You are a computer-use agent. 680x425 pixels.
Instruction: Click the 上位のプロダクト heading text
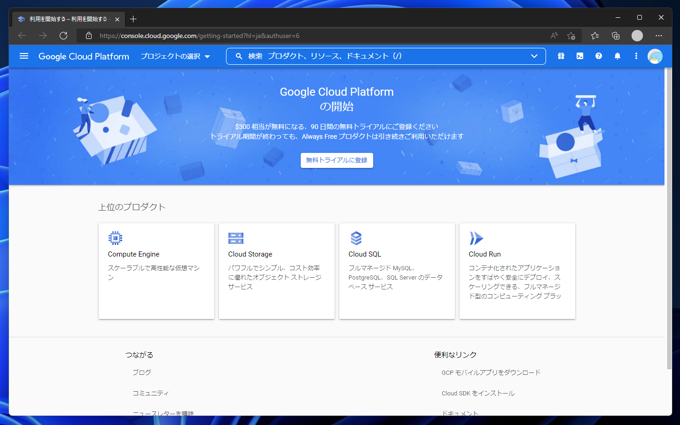coord(132,207)
